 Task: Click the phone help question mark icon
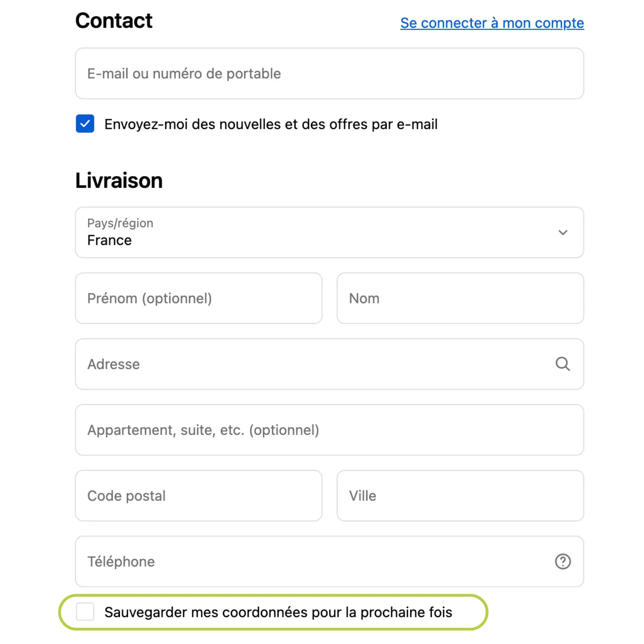pyautogui.click(x=562, y=561)
